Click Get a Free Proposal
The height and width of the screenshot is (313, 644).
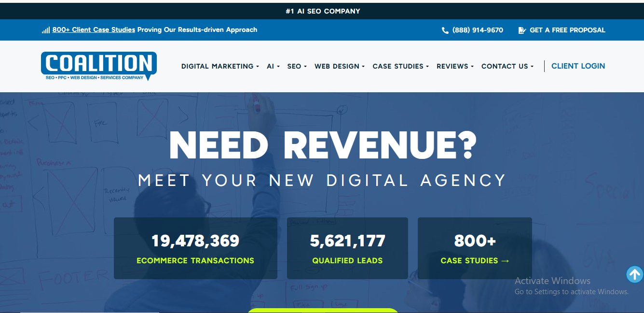[567, 30]
